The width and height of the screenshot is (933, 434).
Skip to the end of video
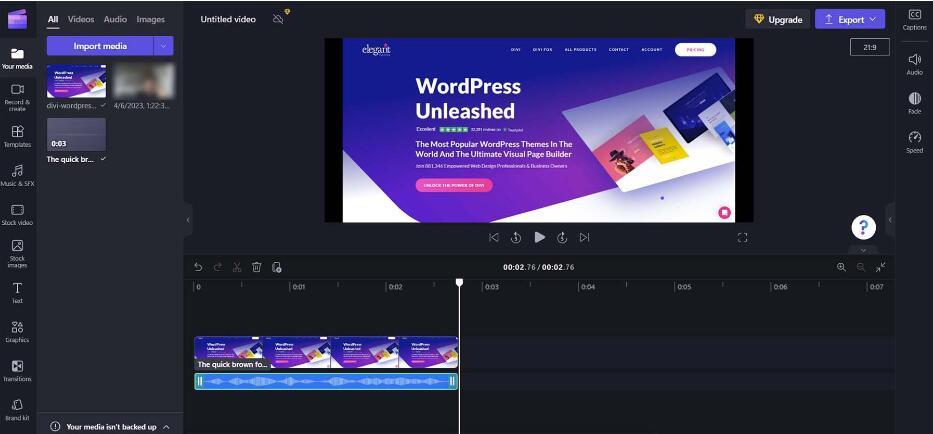(584, 238)
